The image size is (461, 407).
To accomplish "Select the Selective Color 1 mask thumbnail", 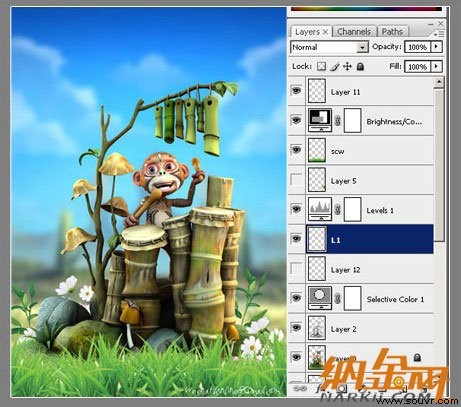I will [x=353, y=298].
